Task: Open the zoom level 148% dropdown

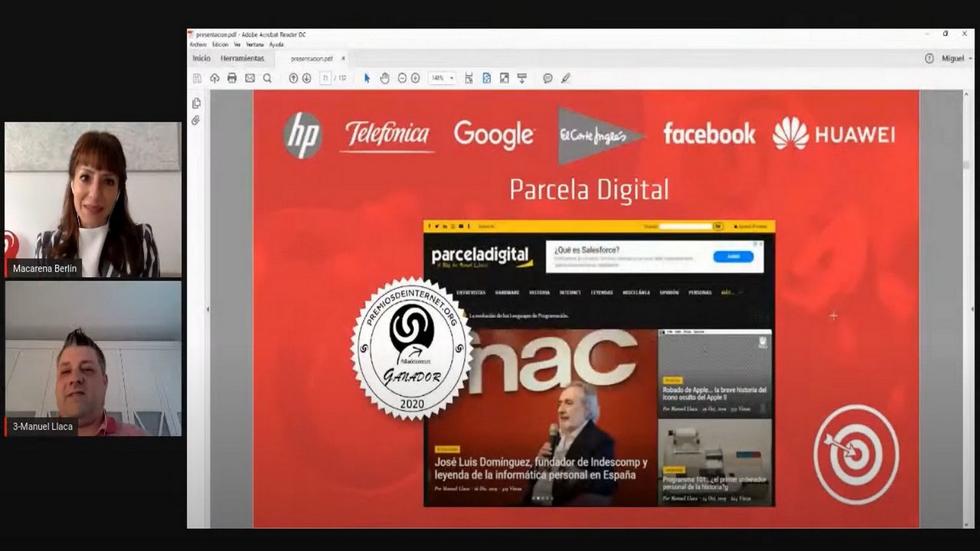Action: click(442, 78)
